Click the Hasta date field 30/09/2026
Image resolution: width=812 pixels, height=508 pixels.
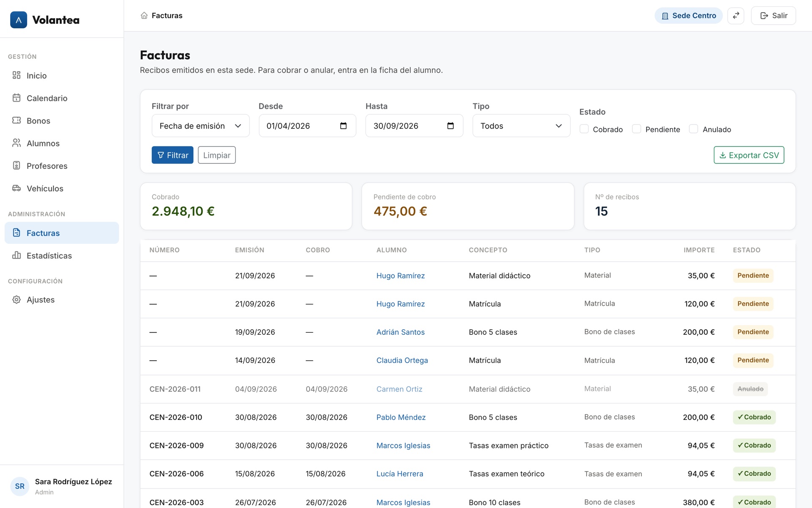[x=414, y=126]
